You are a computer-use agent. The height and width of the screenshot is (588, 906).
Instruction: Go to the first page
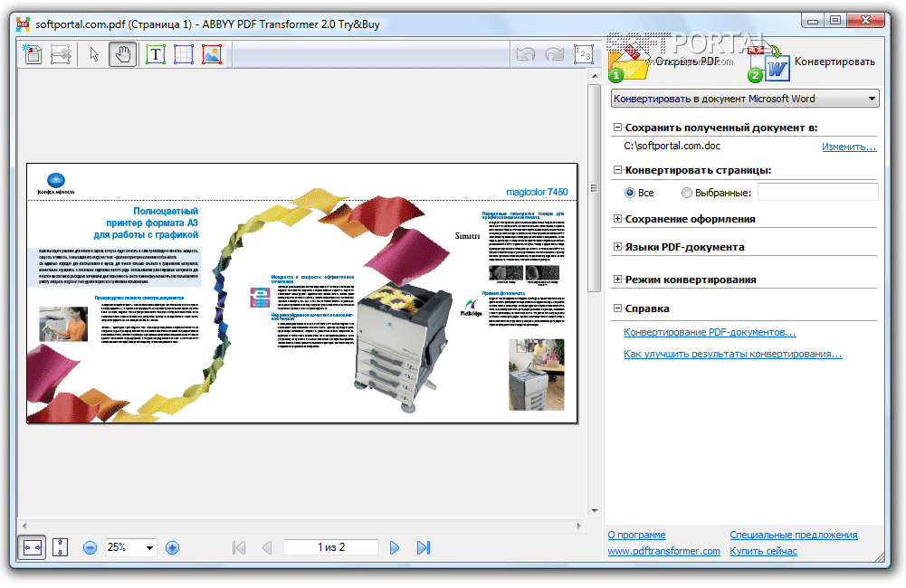click(239, 547)
